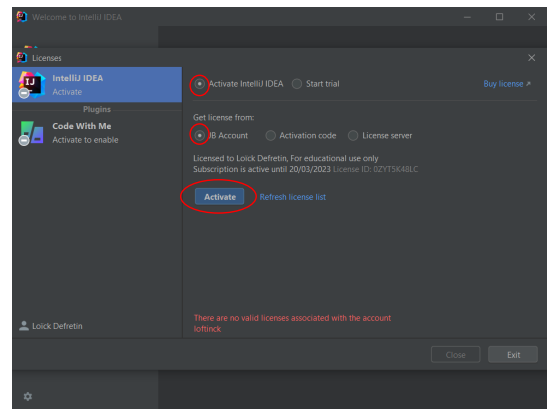This screenshot has width=555, height=418.
Task: Click the 'Subscription is active until 20/03/2023' text
Action: click(262, 170)
